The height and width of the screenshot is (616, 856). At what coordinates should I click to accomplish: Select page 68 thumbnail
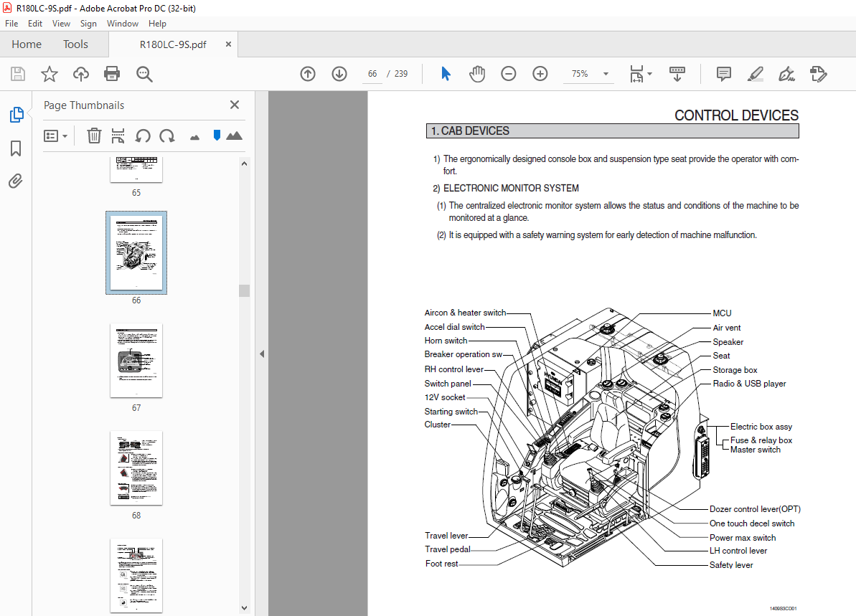[136, 468]
